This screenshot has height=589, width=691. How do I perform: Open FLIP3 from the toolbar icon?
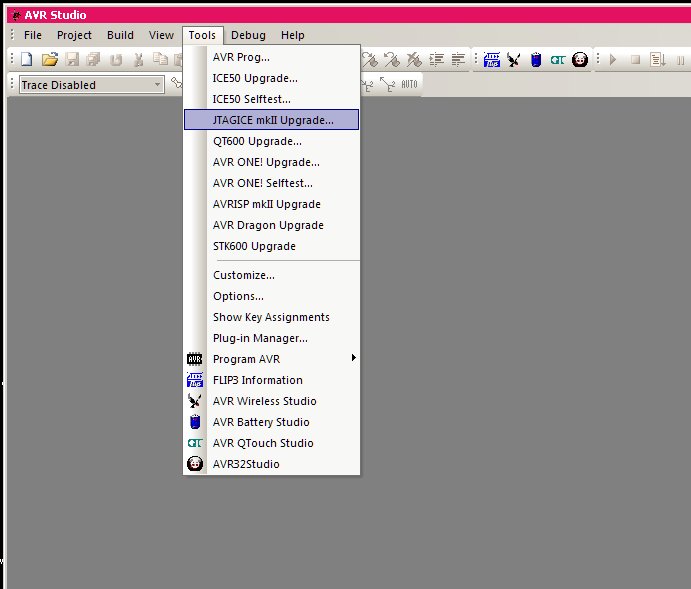click(492, 59)
